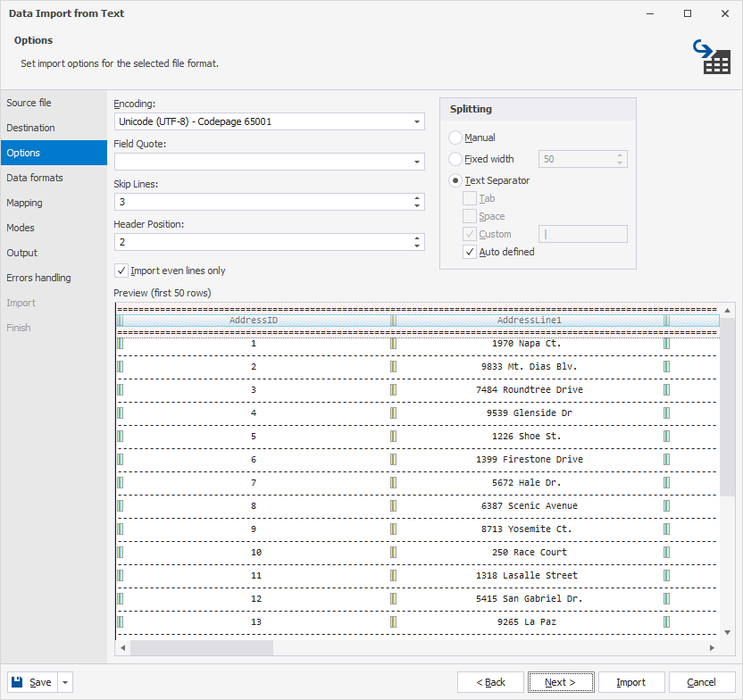
Task: Toggle the Custom separator checkbox
Action: point(470,234)
